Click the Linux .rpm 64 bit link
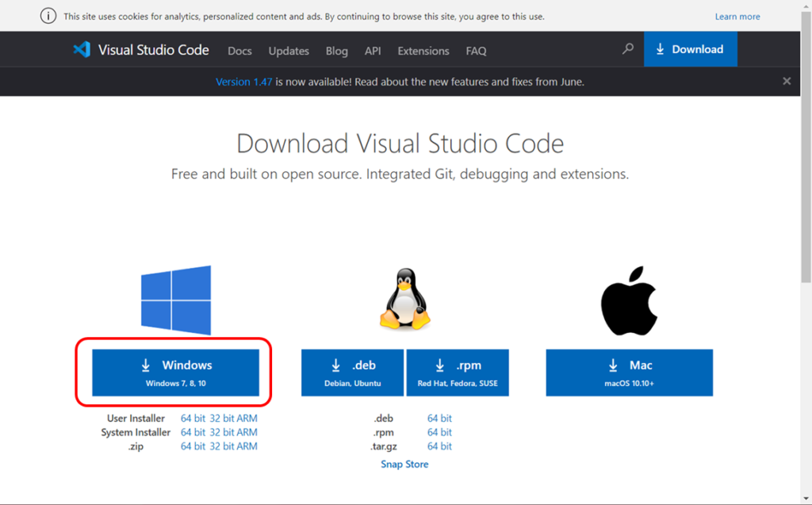 point(439,432)
